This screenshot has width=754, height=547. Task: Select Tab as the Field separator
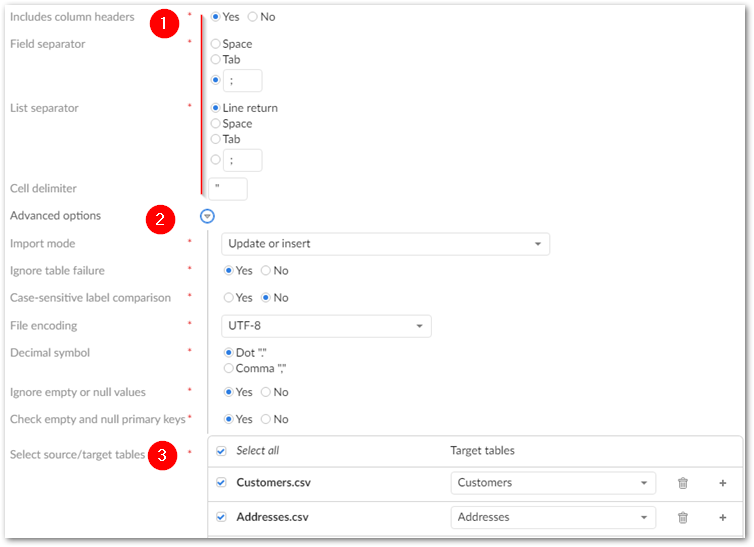(216, 60)
